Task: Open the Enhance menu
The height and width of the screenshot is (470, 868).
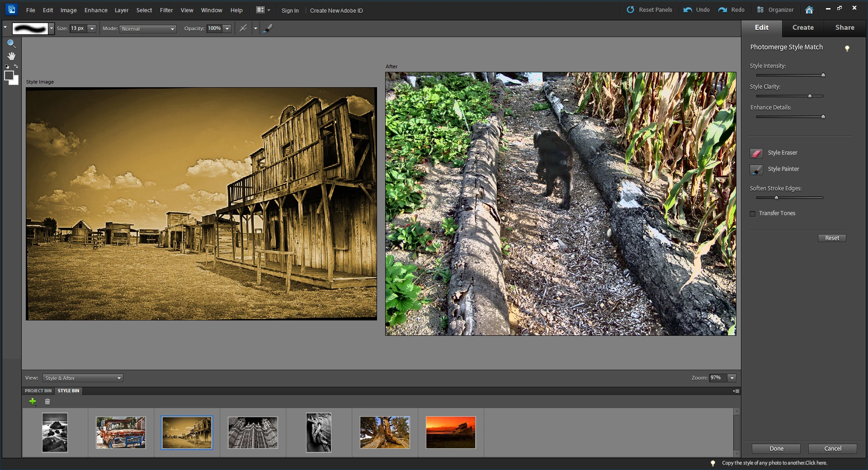Action: click(96, 10)
